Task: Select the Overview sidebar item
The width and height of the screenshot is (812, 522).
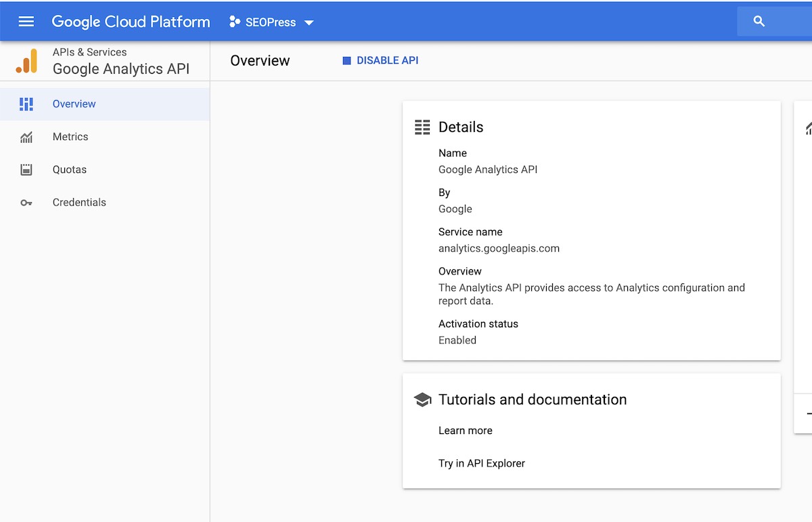Action: pyautogui.click(x=105, y=104)
